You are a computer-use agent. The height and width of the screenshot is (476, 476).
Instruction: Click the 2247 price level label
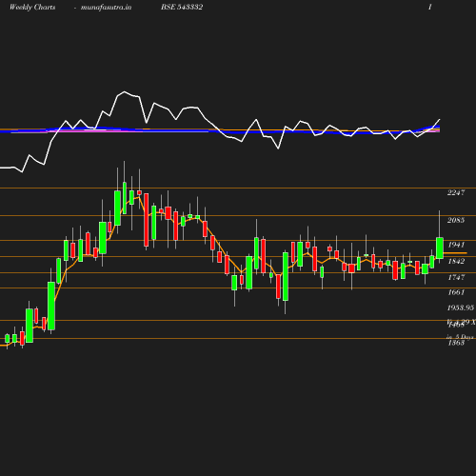click(x=456, y=192)
